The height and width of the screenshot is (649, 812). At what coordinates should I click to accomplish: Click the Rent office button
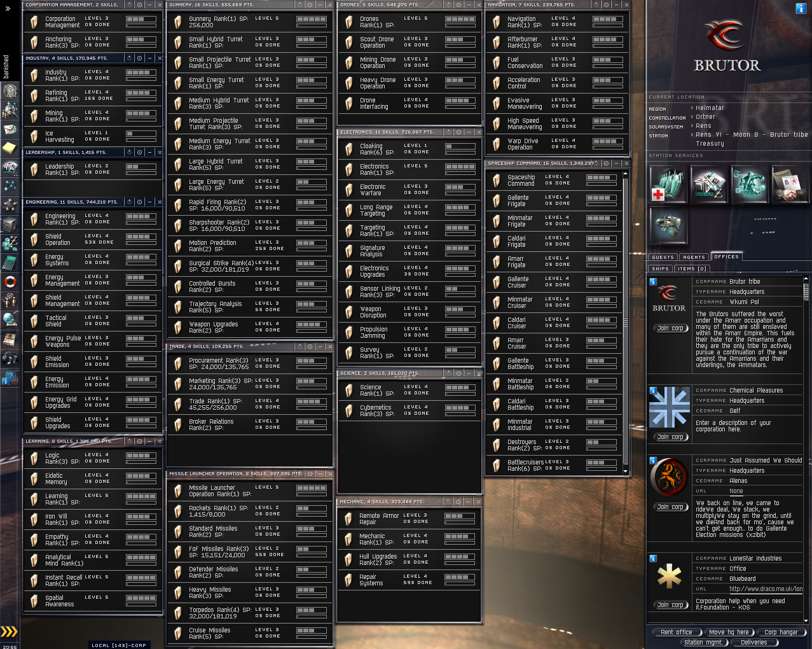(677, 632)
